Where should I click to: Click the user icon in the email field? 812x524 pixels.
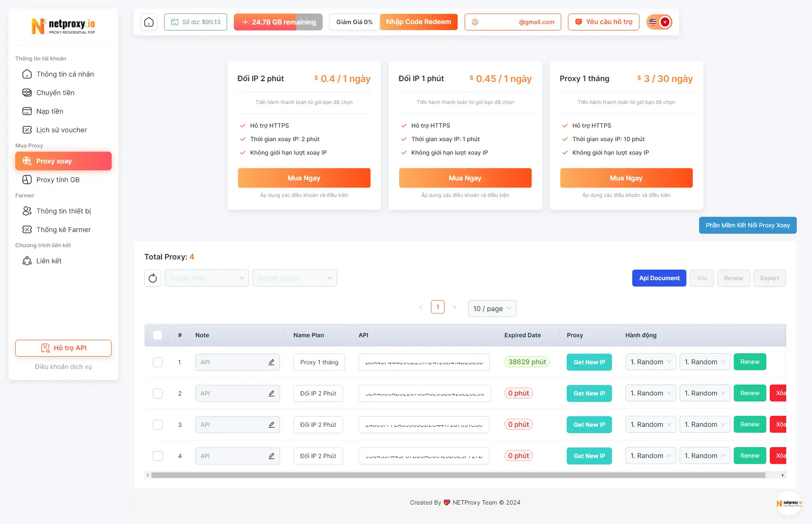click(x=475, y=22)
